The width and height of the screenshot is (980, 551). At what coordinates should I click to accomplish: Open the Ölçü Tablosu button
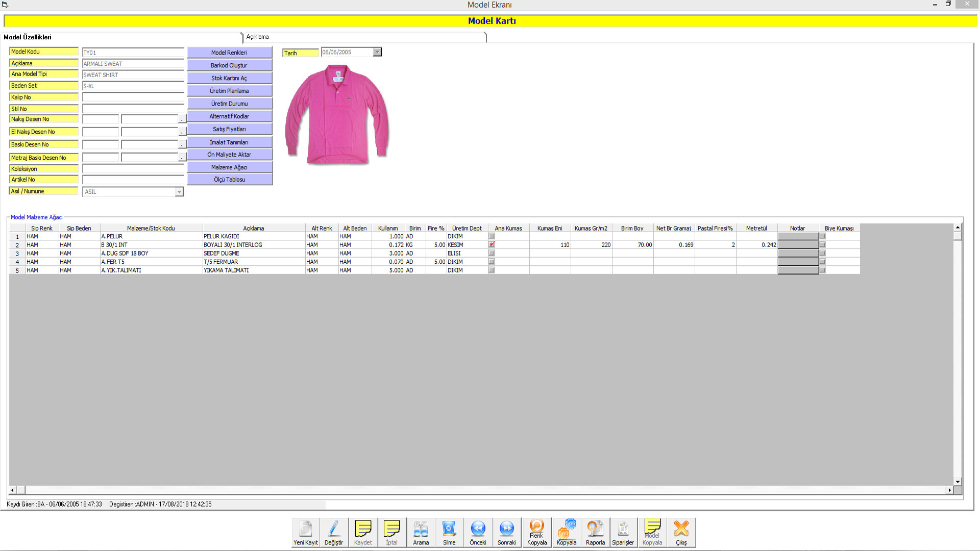point(229,180)
